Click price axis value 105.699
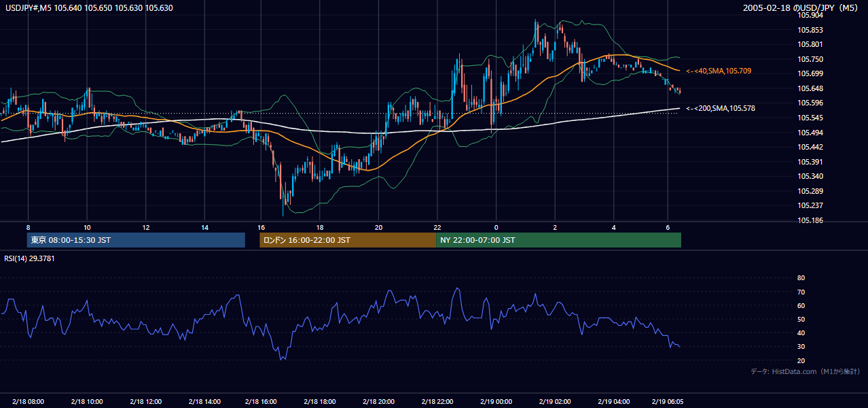This screenshot has width=868, height=408. 810,73
